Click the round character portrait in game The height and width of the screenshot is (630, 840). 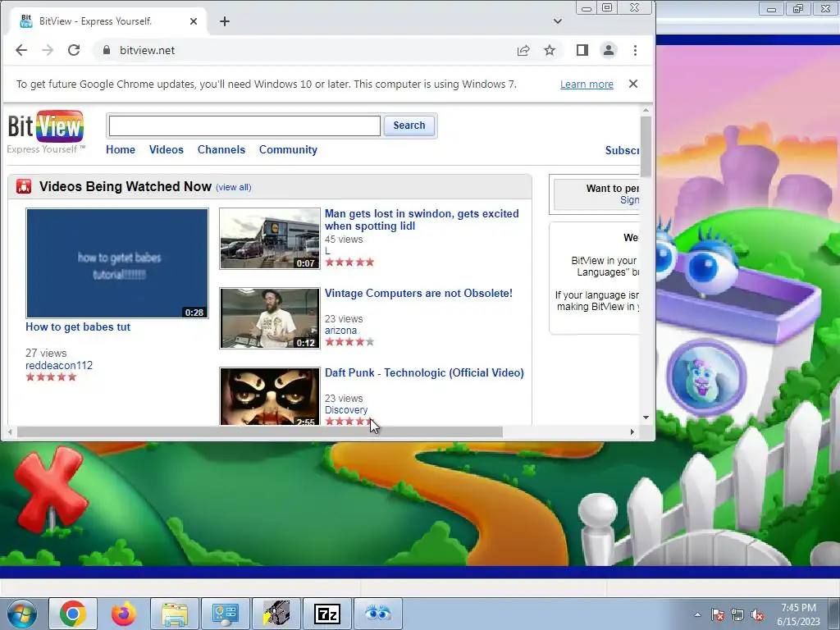click(x=706, y=377)
